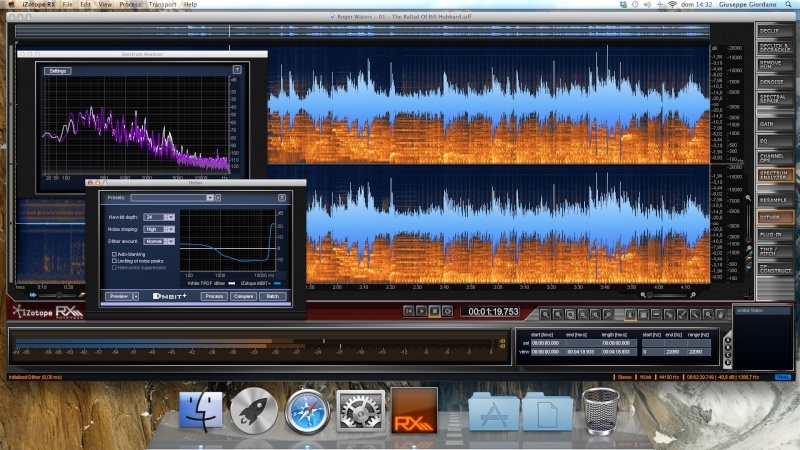Expand the options arrow next to Preview

(136, 296)
